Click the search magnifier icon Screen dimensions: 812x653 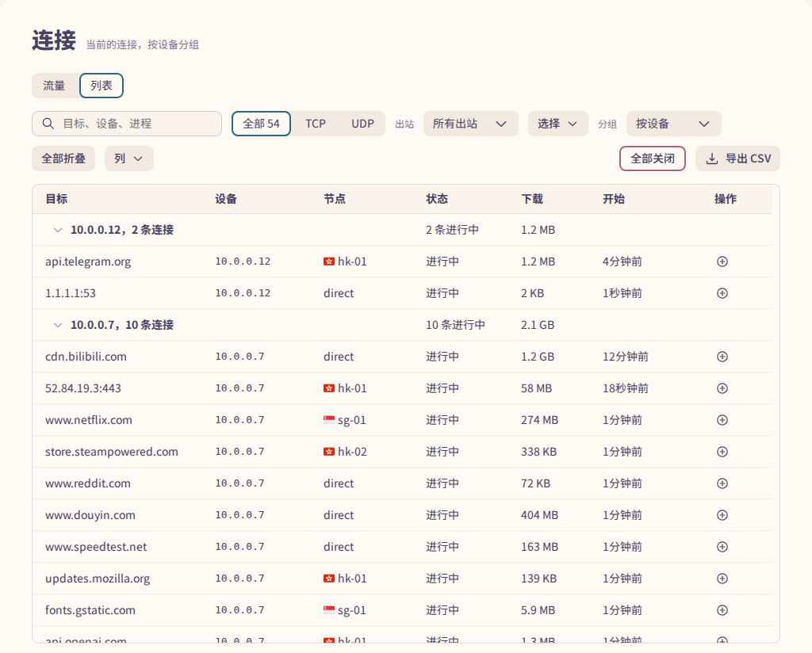click(x=48, y=124)
